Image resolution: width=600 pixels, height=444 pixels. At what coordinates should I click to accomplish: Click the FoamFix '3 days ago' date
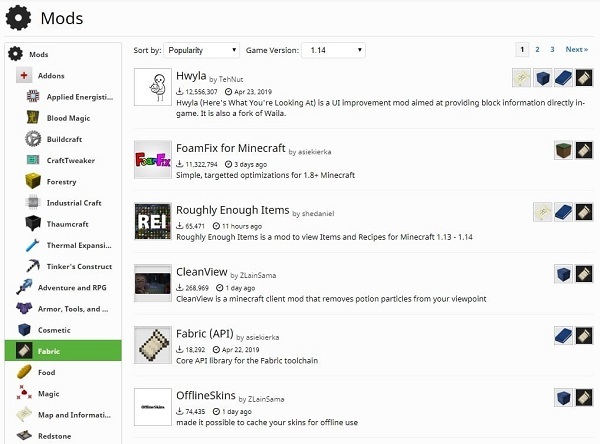(250, 165)
